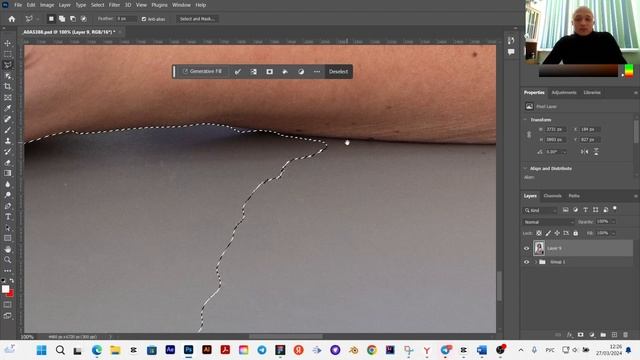Screen dimensions: 640x360
Task: Open the File menu
Action: tap(18, 5)
